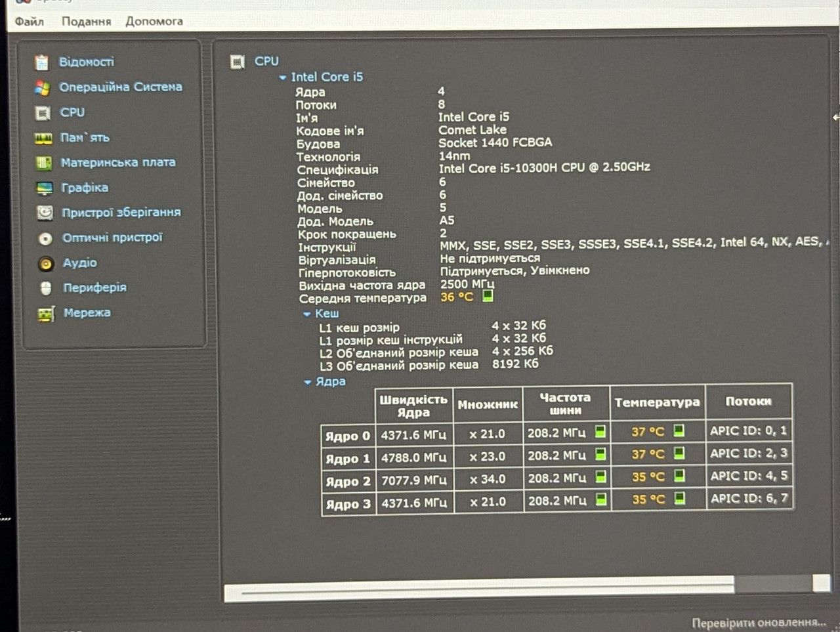Click Intel Core i5-10300H CPU @ 2.50GHz text
The image size is (840, 632).
tap(545, 167)
